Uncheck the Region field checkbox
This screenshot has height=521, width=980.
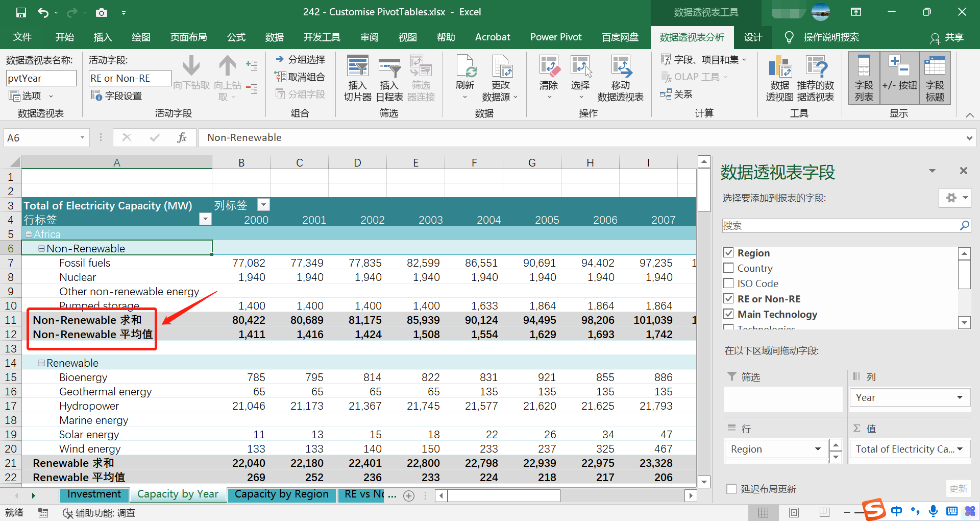(x=728, y=253)
